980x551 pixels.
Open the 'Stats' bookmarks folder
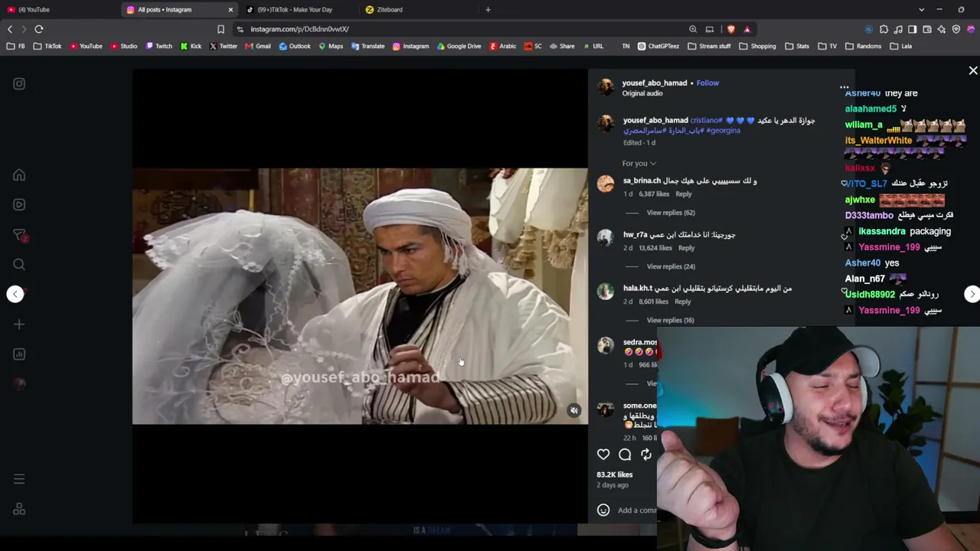796,46
